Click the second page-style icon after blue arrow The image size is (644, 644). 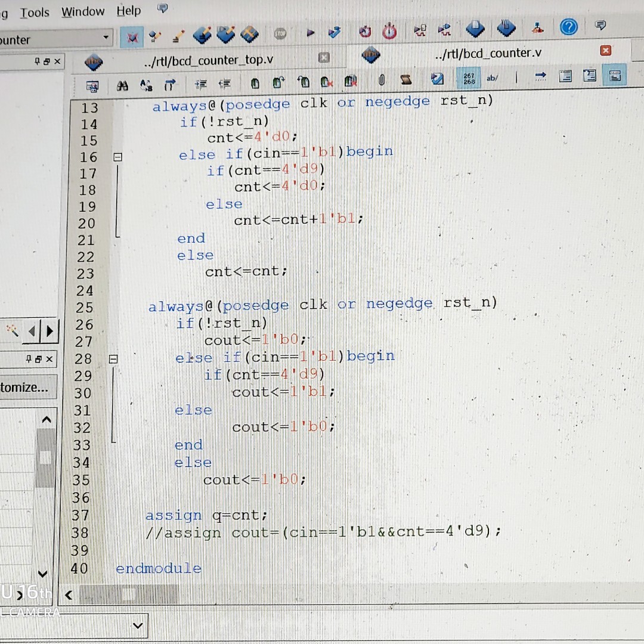589,76
